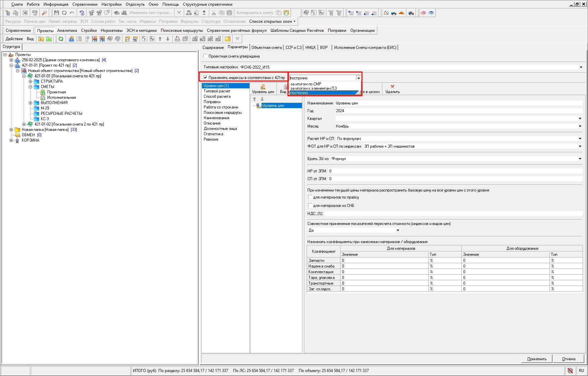Image resolution: width=588 pixels, height=376 pixels.
Task: Click the magnifier search icon in toolbar
Action: [x=44, y=13]
